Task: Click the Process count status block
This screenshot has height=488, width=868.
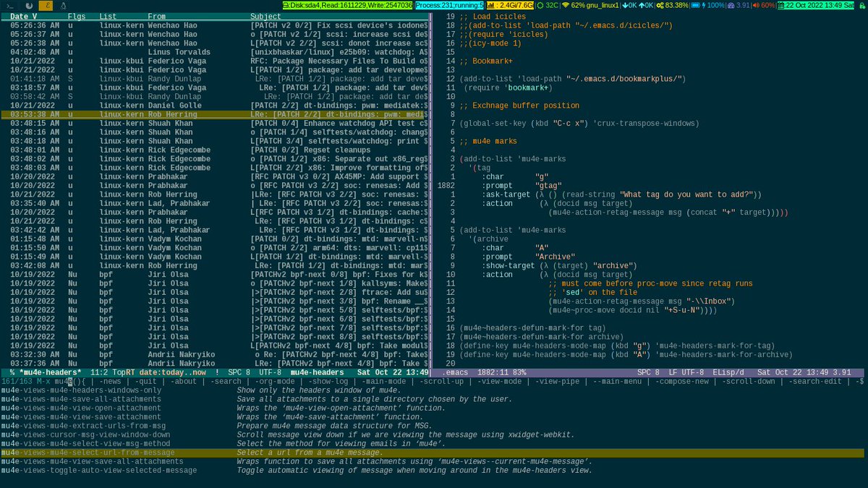Action: 449,5
